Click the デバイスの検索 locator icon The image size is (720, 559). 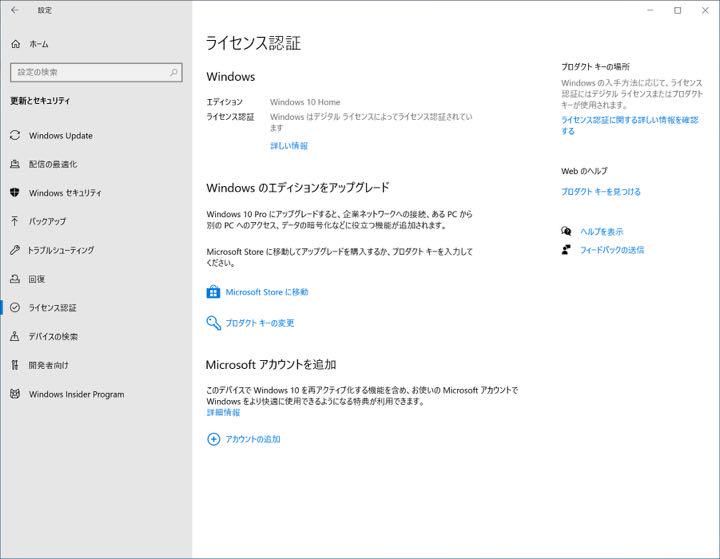pyautogui.click(x=15, y=336)
